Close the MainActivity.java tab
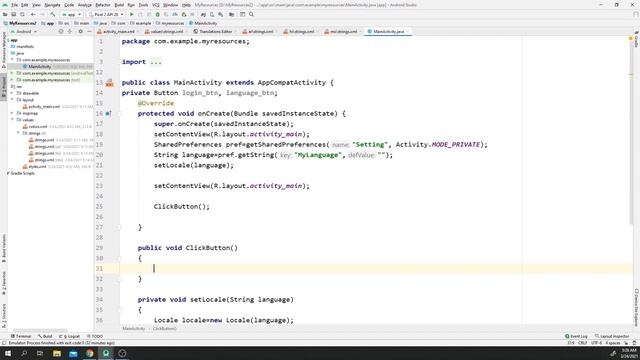Screen dimensions: 640x360 [407, 31]
